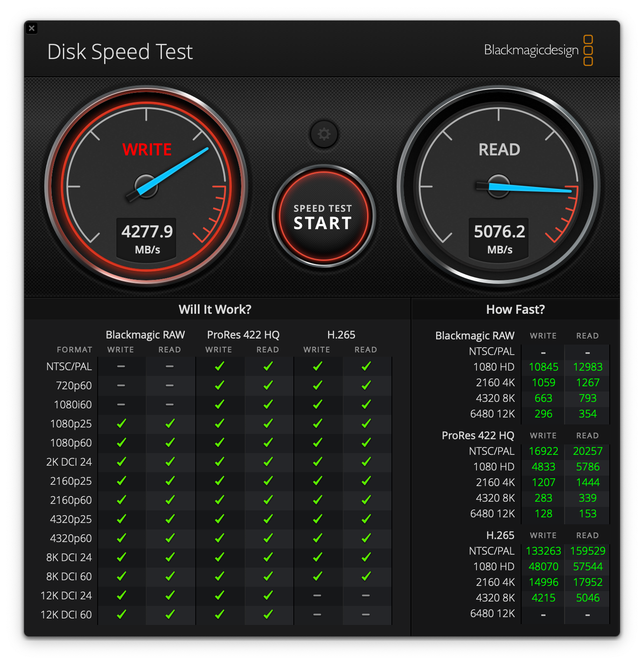Click 8K DCI 24 H.265 read checkmark
Screen dimensions: 644x664
point(366,557)
